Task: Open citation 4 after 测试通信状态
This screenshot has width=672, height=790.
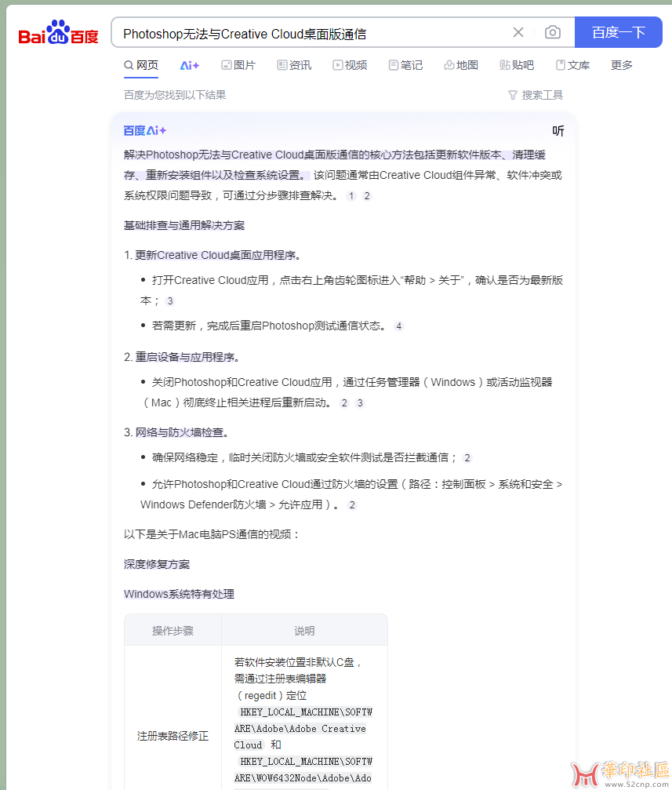Action: [399, 326]
